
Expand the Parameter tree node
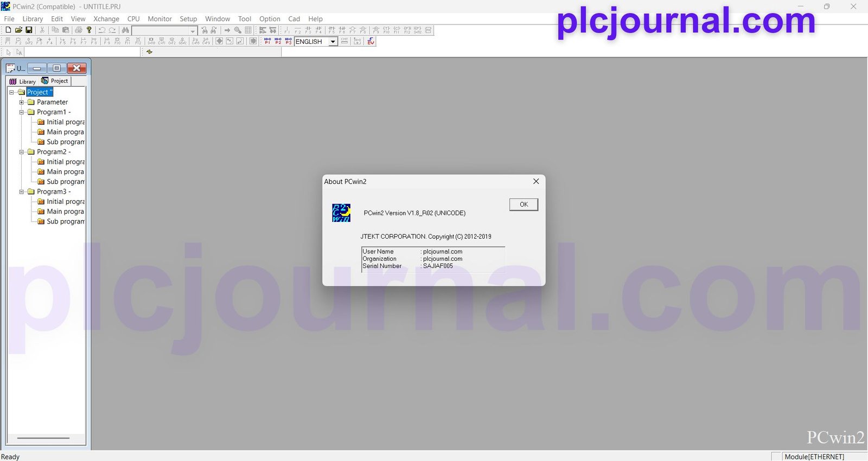22,102
